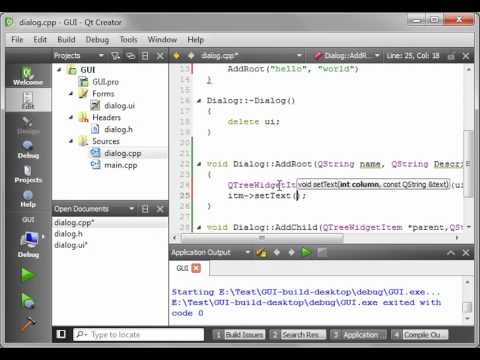The image size is (480, 360).
Task: Open the Application Output pane dropdown
Action: click(247, 252)
